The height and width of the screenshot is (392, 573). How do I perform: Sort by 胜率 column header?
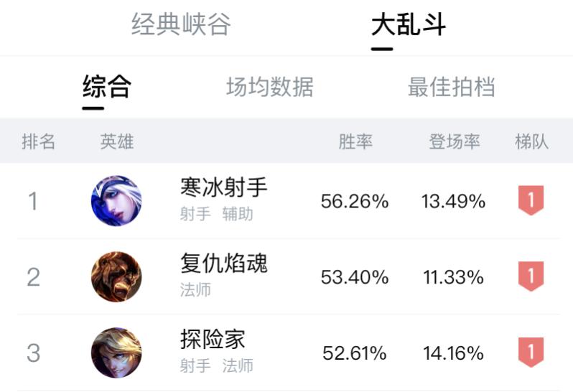tap(355, 141)
